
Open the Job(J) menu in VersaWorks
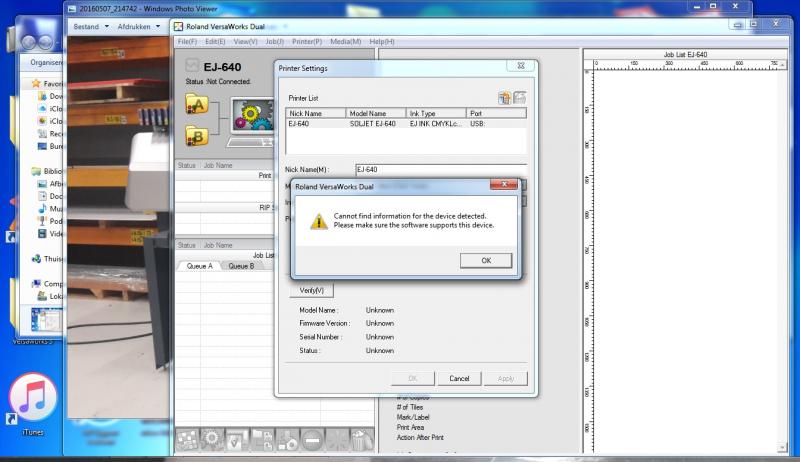point(274,41)
